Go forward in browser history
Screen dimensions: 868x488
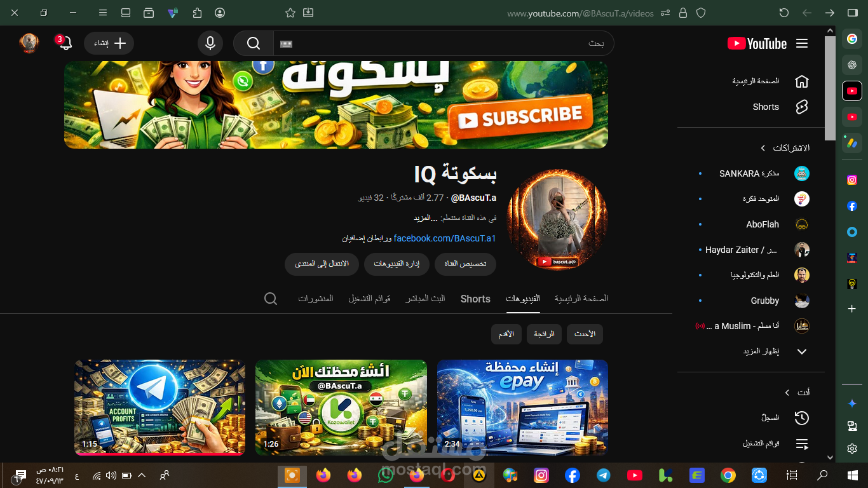pyautogui.click(x=830, y=13)
